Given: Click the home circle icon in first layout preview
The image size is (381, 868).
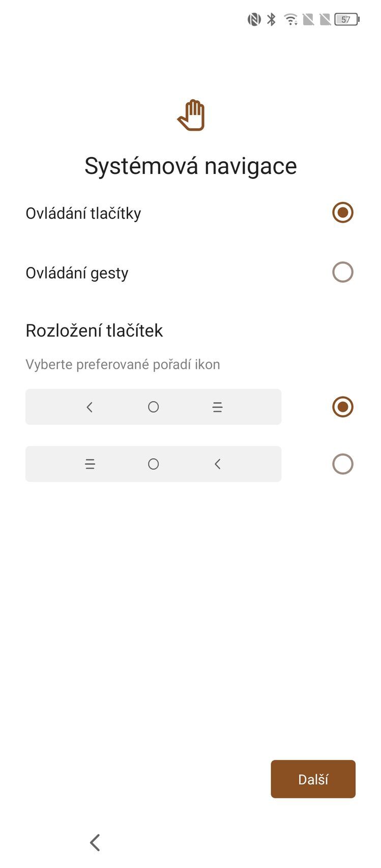Looking at the screenshot, I should coord(153,407).
